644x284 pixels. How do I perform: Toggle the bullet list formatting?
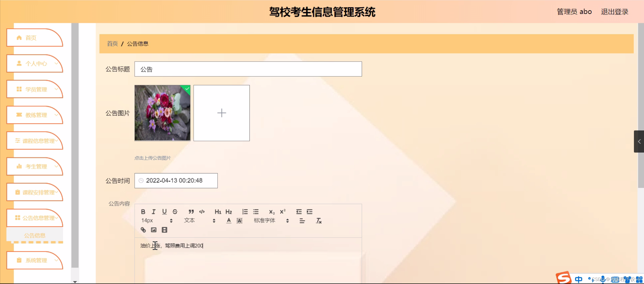click(256, 211)
